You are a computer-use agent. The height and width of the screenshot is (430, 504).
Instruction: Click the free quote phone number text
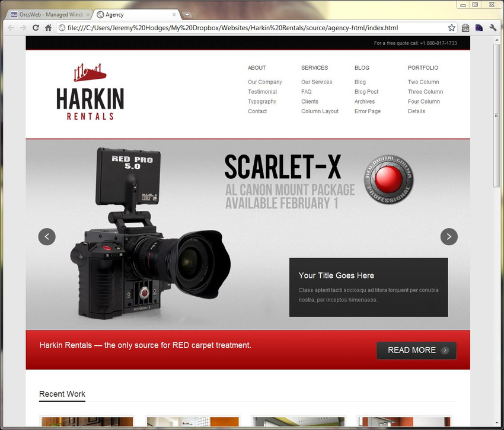pyautogui.click(x=415, y=43)
